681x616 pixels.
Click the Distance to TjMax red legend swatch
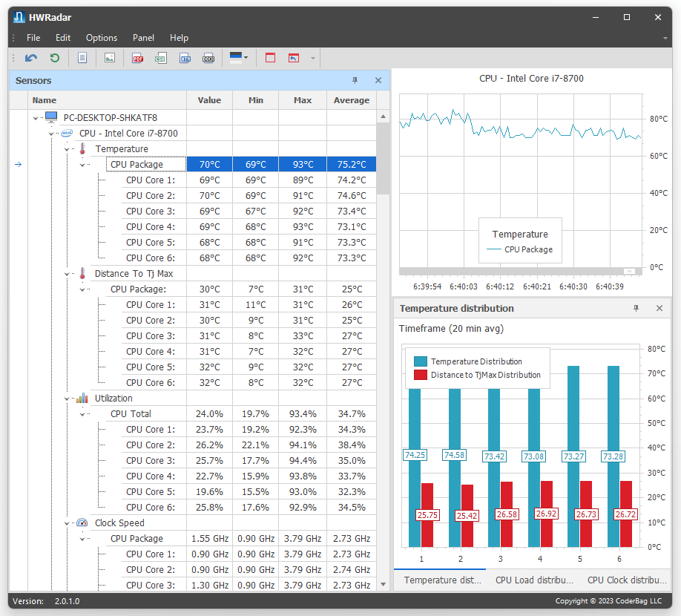421,375
